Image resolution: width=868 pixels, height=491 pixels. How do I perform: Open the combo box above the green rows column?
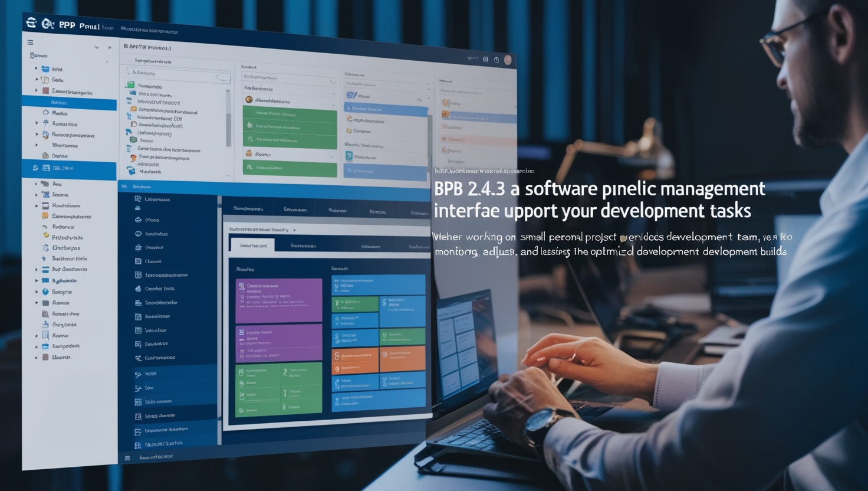tap(289, 78)
